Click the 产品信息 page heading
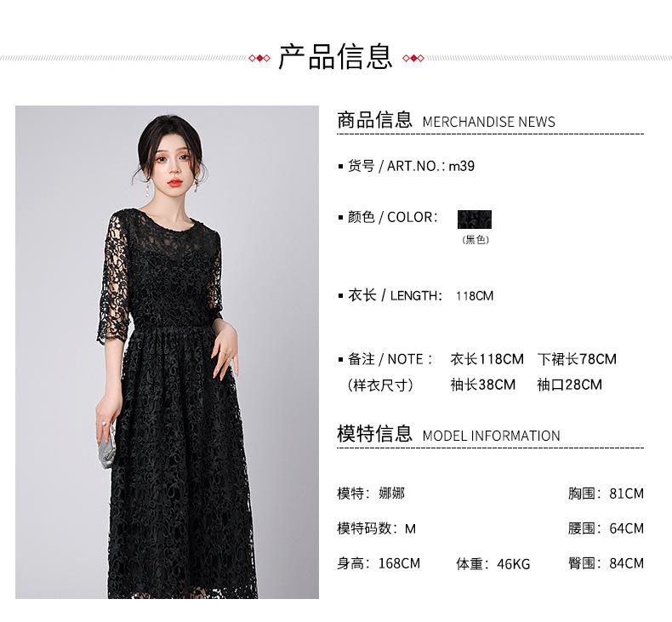 [335, 57]
